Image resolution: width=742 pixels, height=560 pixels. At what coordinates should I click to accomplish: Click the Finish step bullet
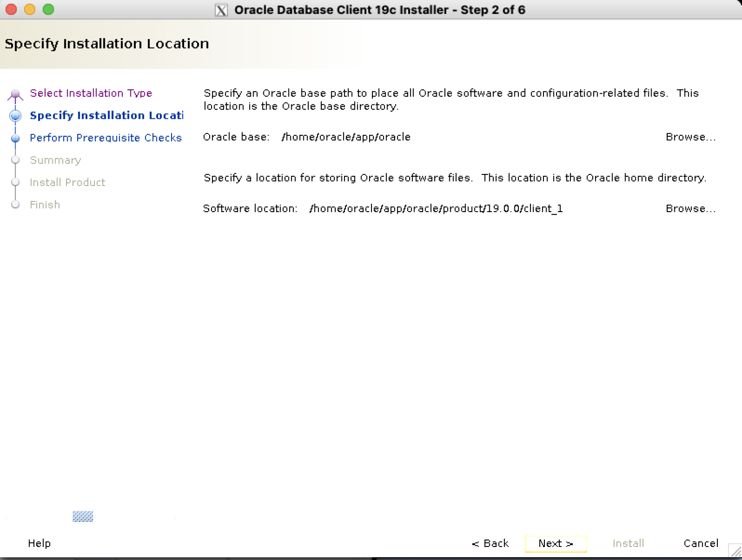point(15,204)
